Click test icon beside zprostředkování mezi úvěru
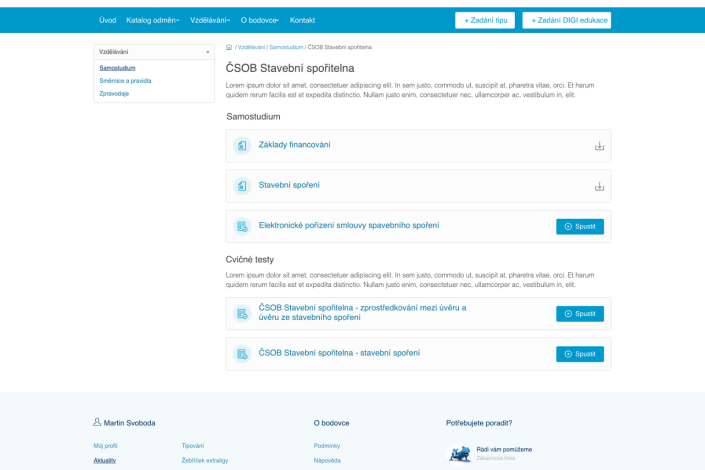The image size is (705, 470). (242, 313)
